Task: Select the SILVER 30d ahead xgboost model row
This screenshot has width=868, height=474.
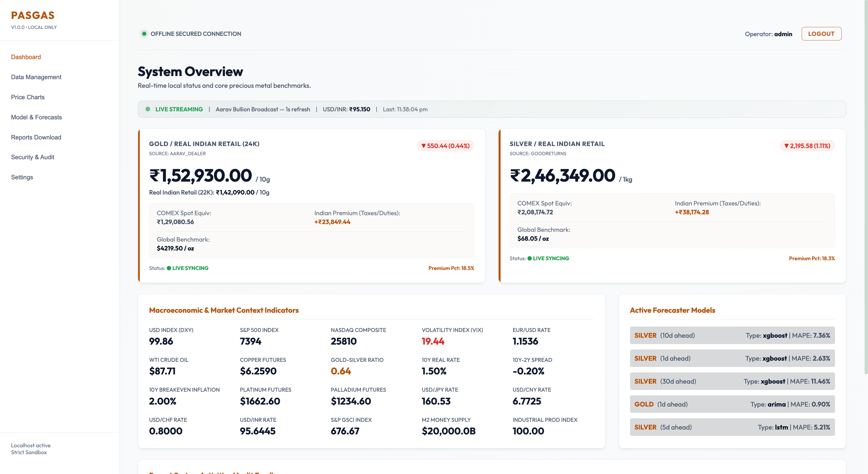Action: tap(732, 381)
